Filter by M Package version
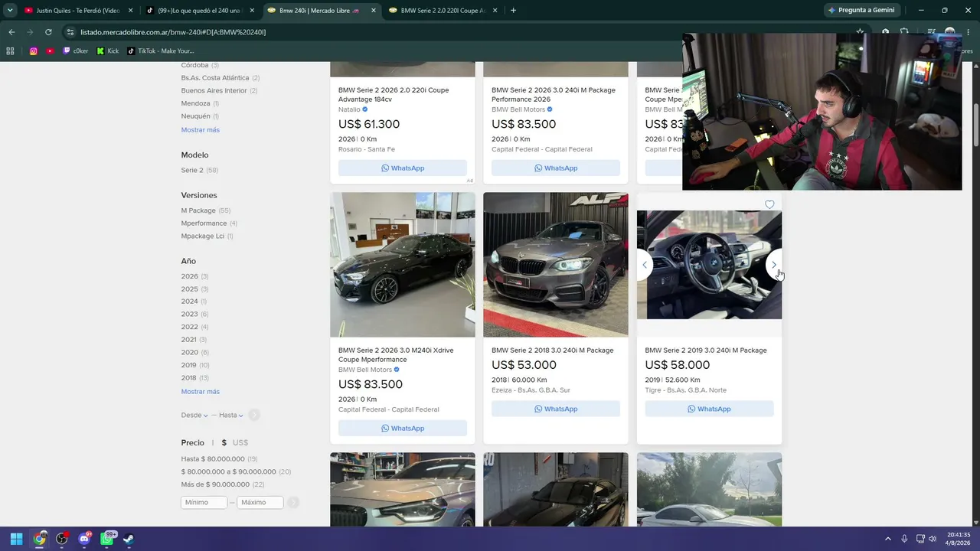980x551 pixels. point(206,210)
